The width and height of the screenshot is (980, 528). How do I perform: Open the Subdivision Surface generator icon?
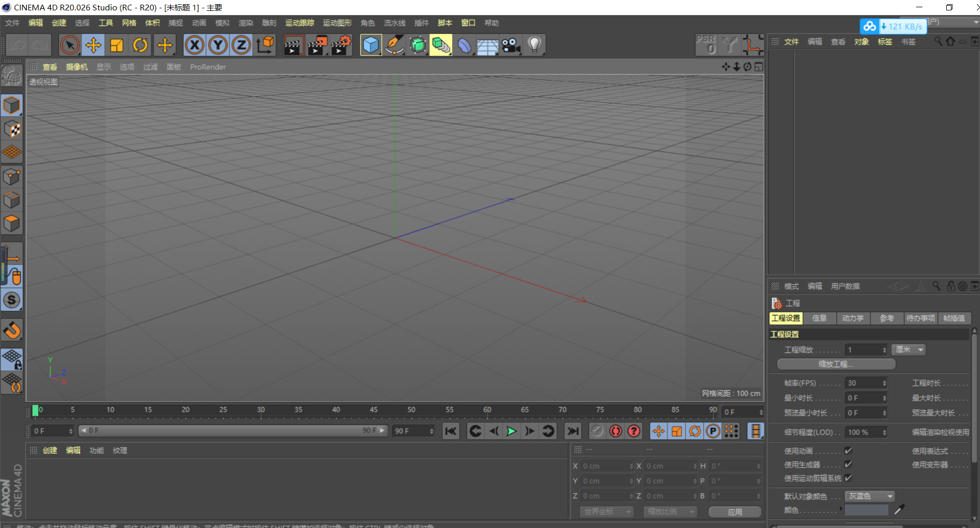pos(418,45)
